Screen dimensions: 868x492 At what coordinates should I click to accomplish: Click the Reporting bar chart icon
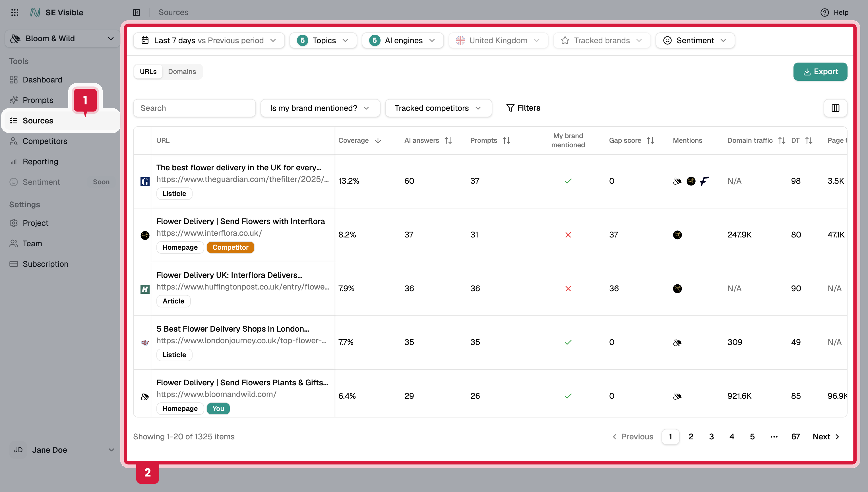tap(14, 162)
